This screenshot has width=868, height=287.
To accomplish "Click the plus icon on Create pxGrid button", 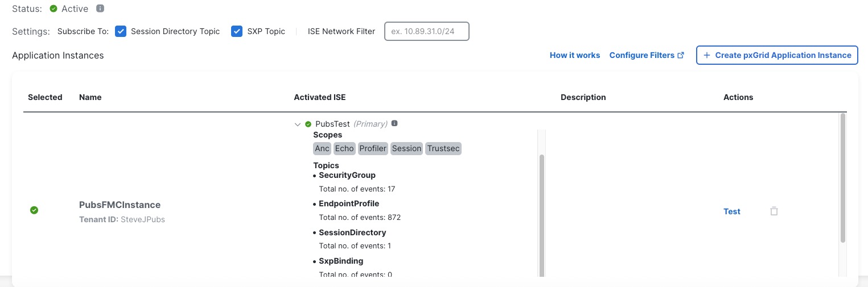I will [707, 55].
